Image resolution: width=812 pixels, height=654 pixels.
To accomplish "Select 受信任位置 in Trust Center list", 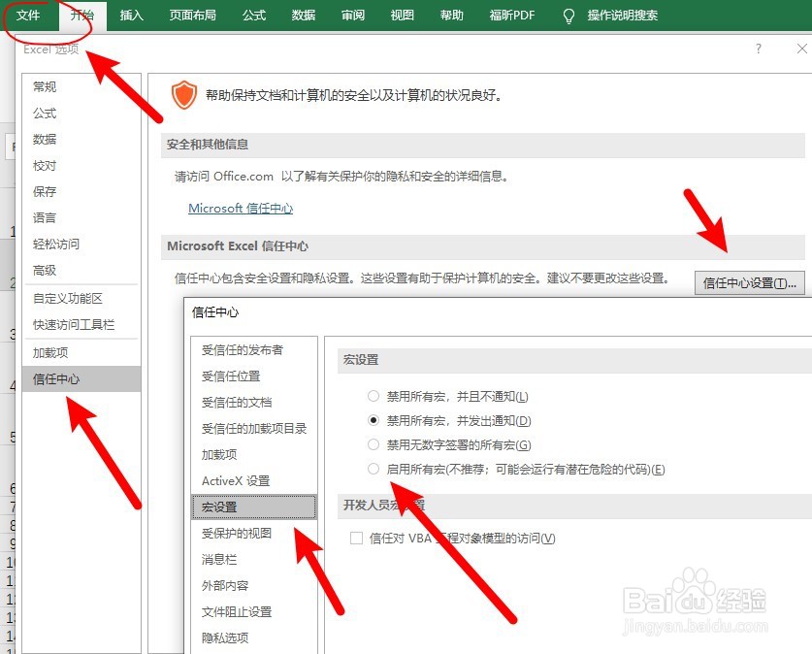I will [254, 376].
